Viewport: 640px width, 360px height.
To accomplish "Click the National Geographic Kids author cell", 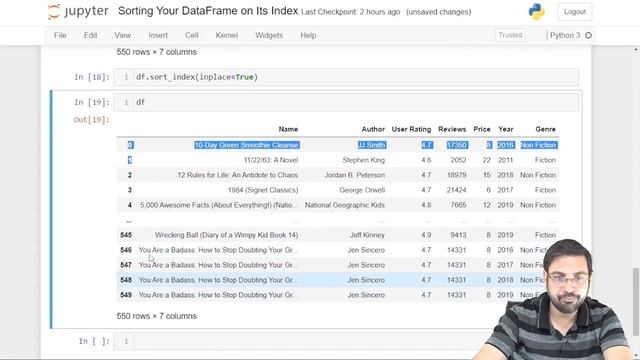I will point(345,205).
